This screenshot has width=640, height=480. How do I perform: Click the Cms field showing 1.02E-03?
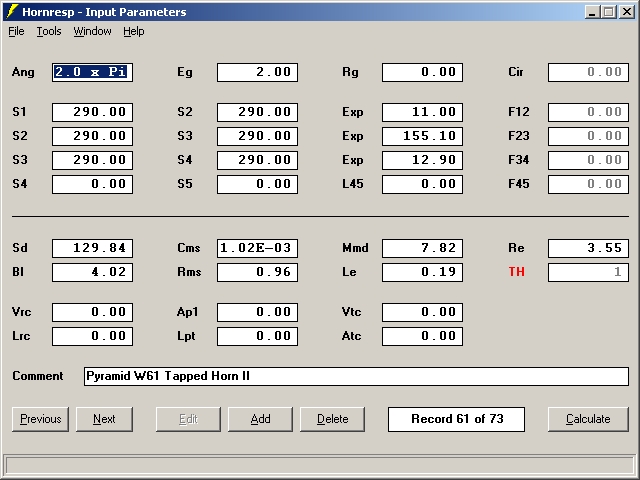(258, 248)
